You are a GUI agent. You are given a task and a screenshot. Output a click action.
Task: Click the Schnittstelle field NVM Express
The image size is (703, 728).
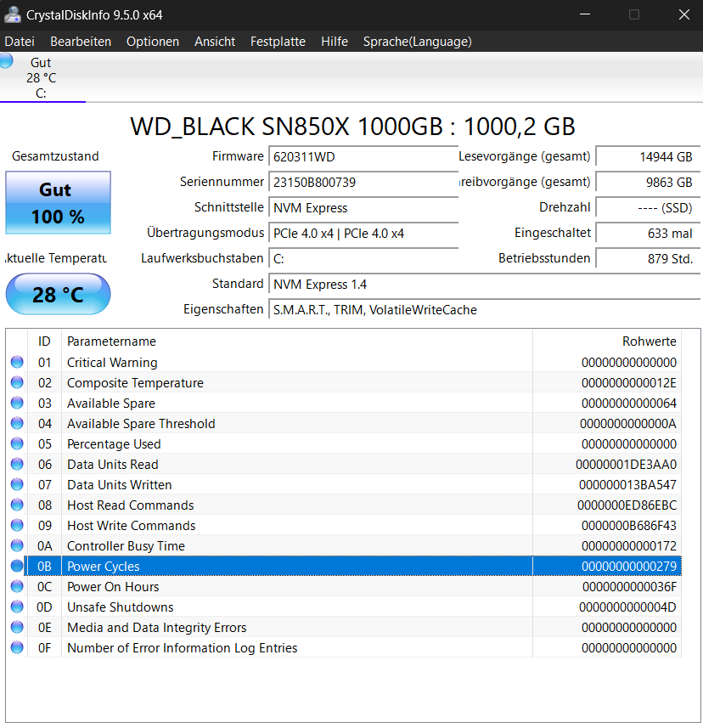(363, 208)
